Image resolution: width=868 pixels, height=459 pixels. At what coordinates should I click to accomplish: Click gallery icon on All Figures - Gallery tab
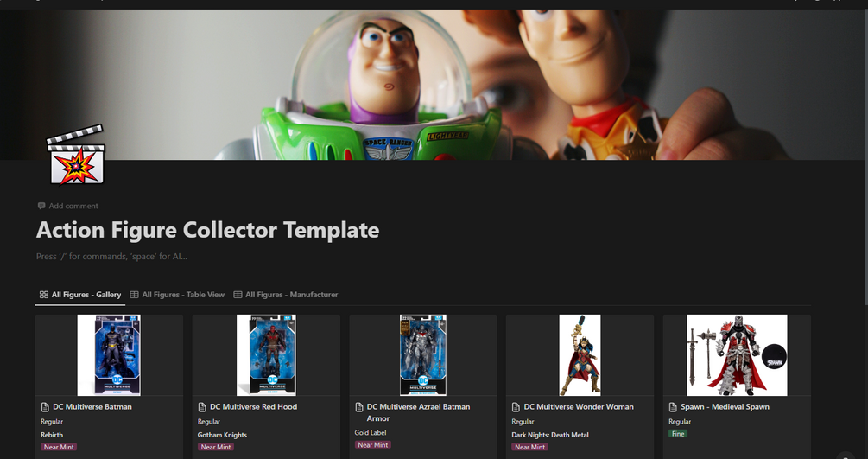coord(44,295)
